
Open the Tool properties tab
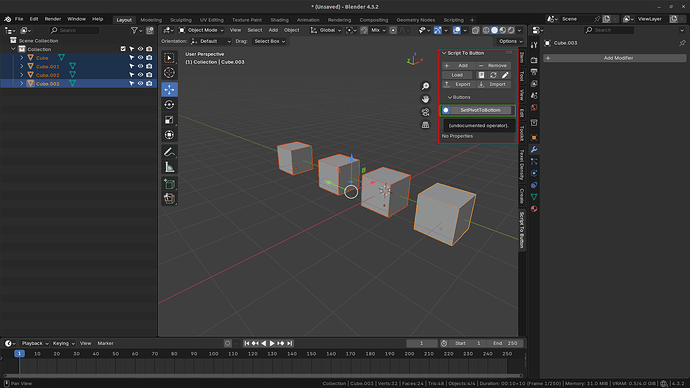[x=534, y=45]
